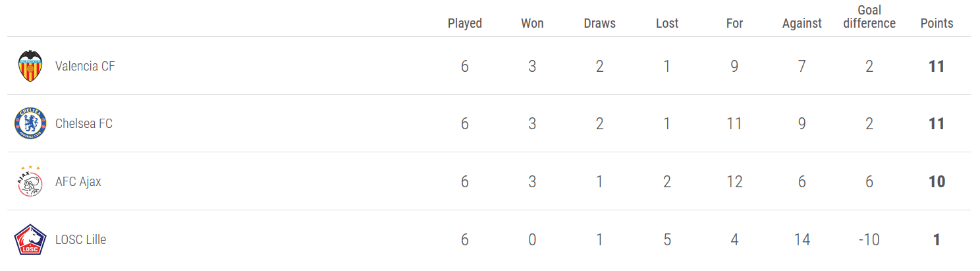Screen dimensions: 980x271
Task: Select the For column header
Action: pyautogui.click(x=734, y=23)
